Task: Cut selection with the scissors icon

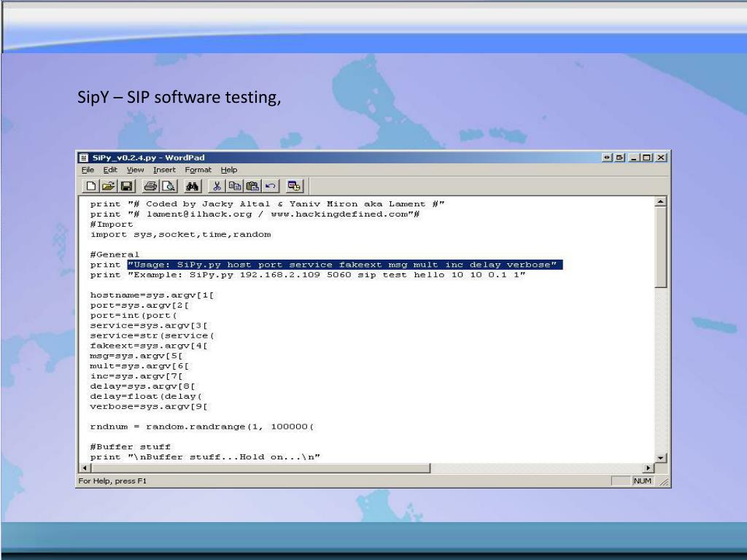Action: 216,186
